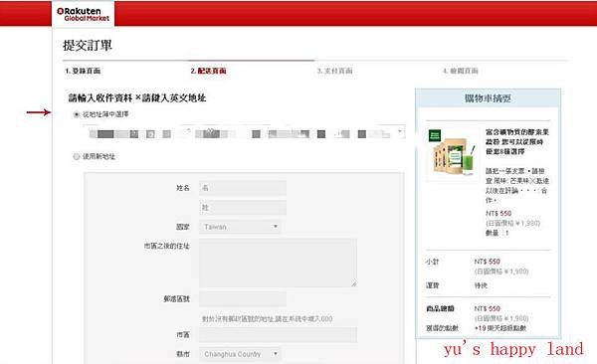Expand the Changhua County dropdown
The width and height of the screenshot is (597, 364).
tap(240, 354)
